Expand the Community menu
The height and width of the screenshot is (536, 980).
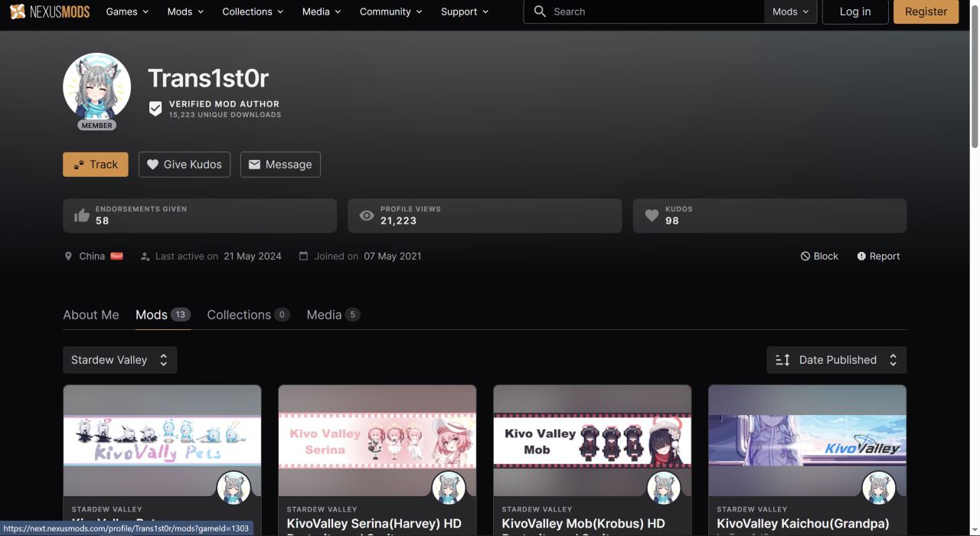click(x=390, y=11)
